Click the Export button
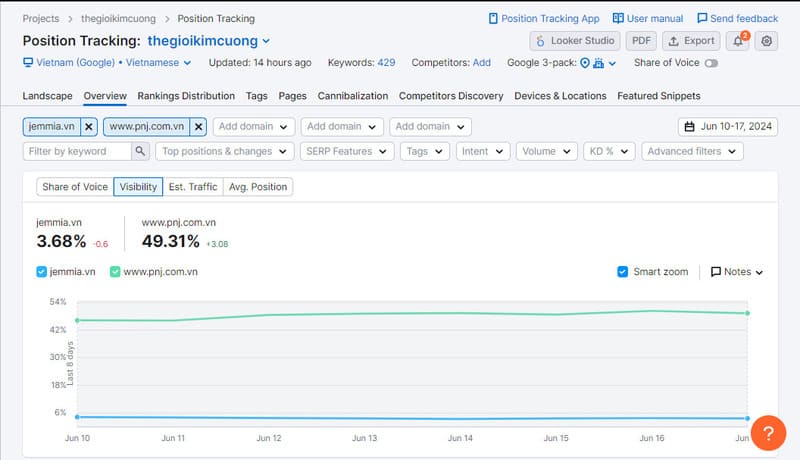Viewport: 800px width, 460px height. [691, 41]
